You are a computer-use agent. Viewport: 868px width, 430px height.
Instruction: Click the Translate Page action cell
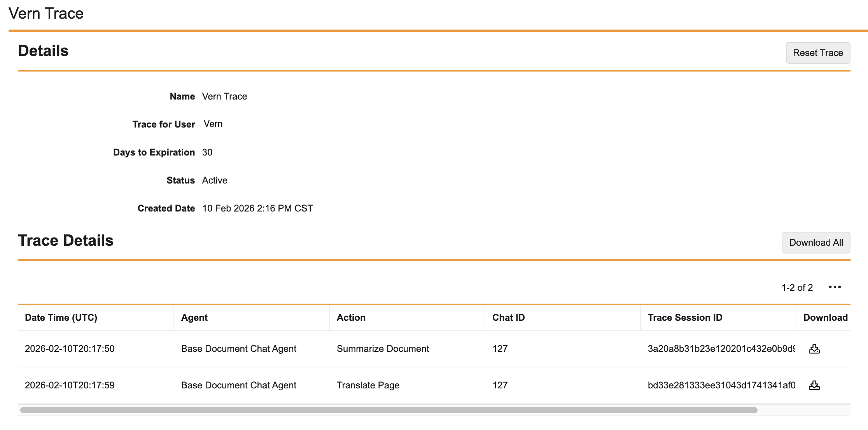coord(368,385)
